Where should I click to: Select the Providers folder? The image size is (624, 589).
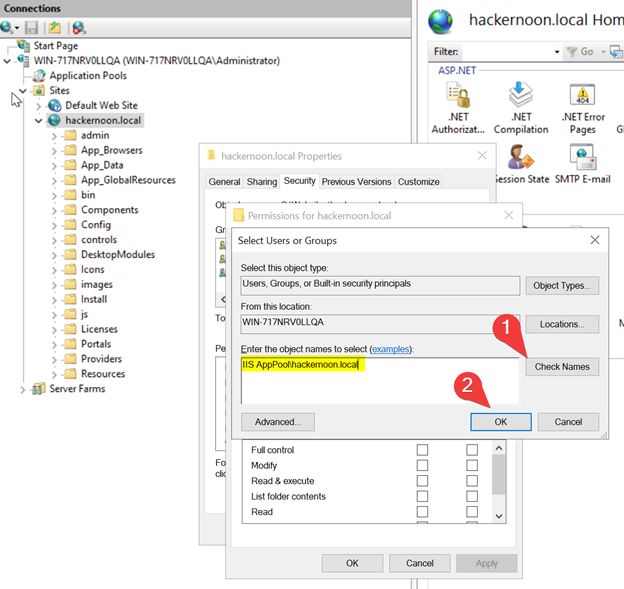click(x=101, y=359)
